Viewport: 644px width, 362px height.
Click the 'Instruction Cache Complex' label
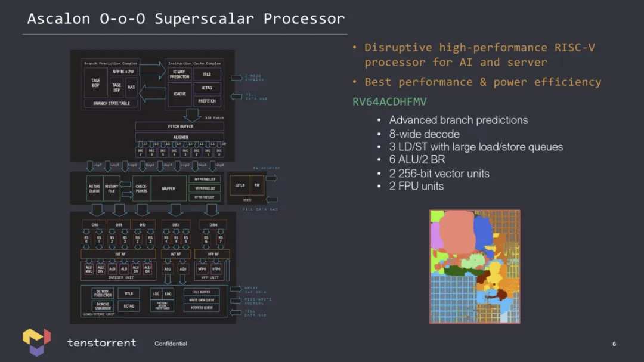pyautogui.click(x=194, y=63)
